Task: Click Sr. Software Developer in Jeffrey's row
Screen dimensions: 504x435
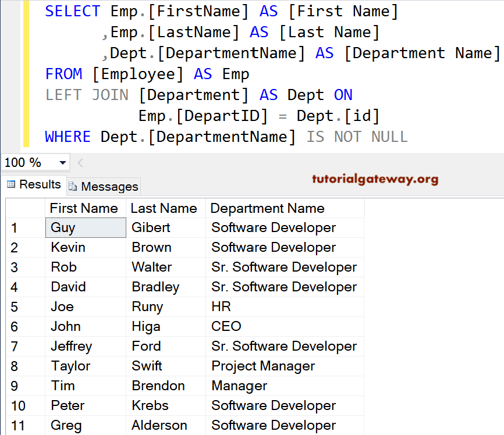Action: click(285, 347)
